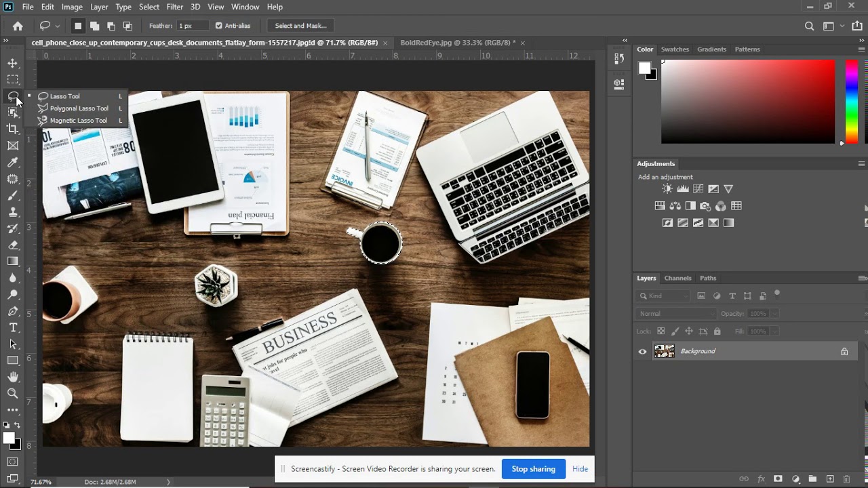Add a Levels adjustment
Screen dimensions: 868x488
[683, 189]
